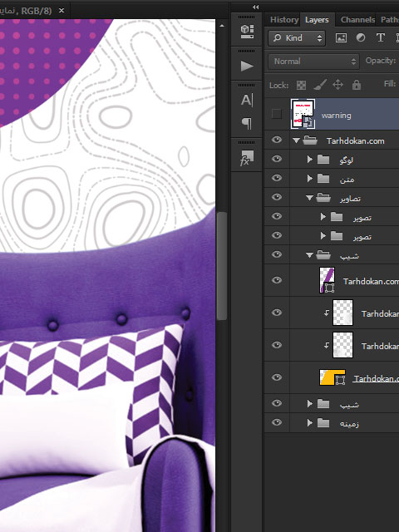Image resolution: width=399 pixels, height=532 pixels.
Task: Click the Tarhdokan.com group folder icon
Action: coord(310,140)
